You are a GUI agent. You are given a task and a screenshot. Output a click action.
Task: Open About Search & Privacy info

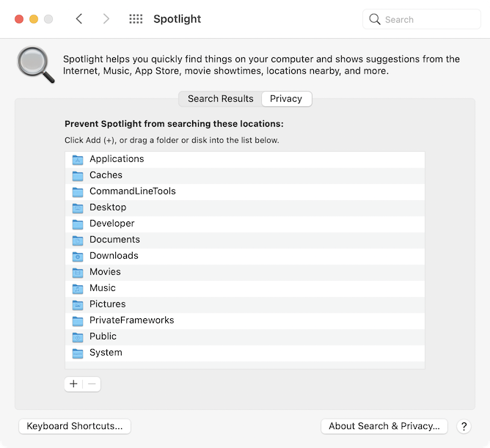tap(384, 426)
